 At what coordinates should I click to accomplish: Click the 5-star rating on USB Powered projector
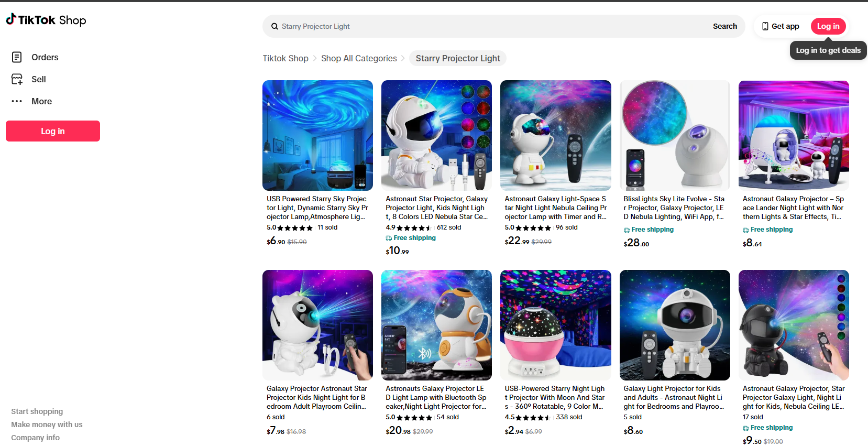294,228
